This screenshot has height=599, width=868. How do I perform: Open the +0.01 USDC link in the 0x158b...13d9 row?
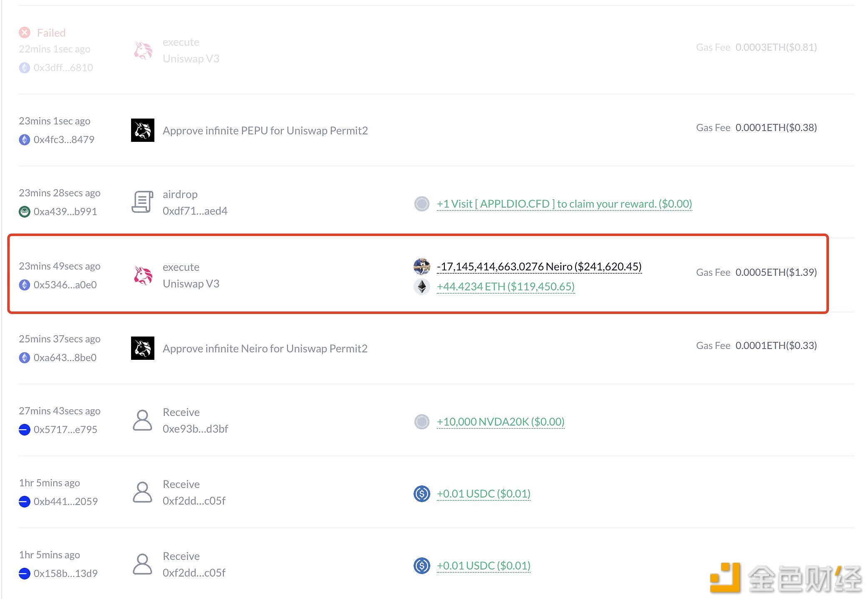point(484,566)
